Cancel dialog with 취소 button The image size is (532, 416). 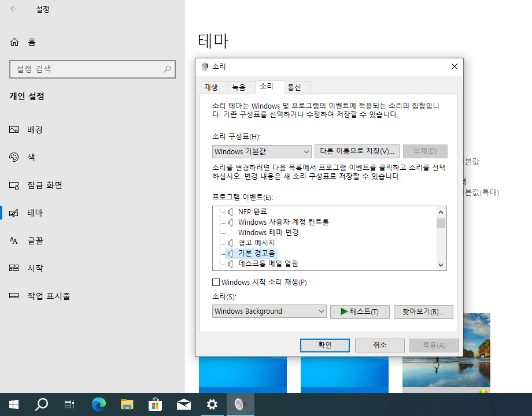click(x=380, y=345)
